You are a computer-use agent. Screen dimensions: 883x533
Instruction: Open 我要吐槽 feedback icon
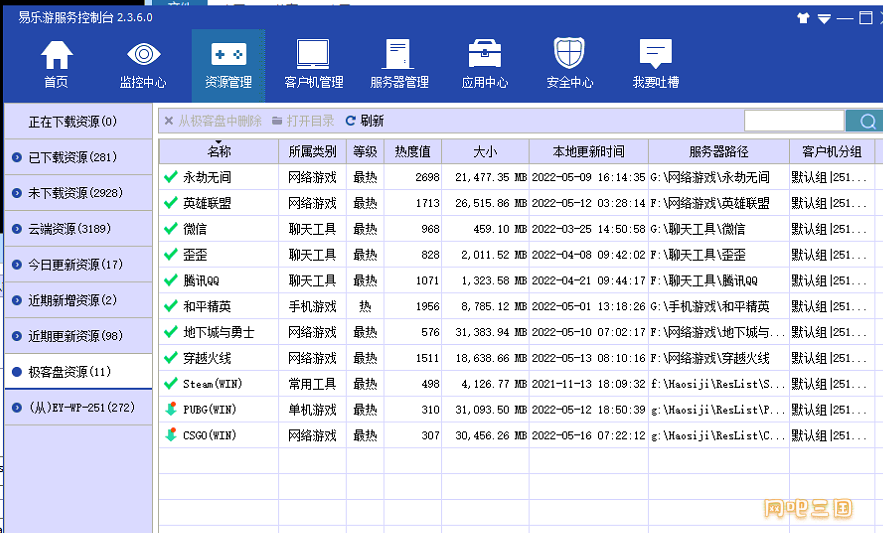tap(655, 54)
